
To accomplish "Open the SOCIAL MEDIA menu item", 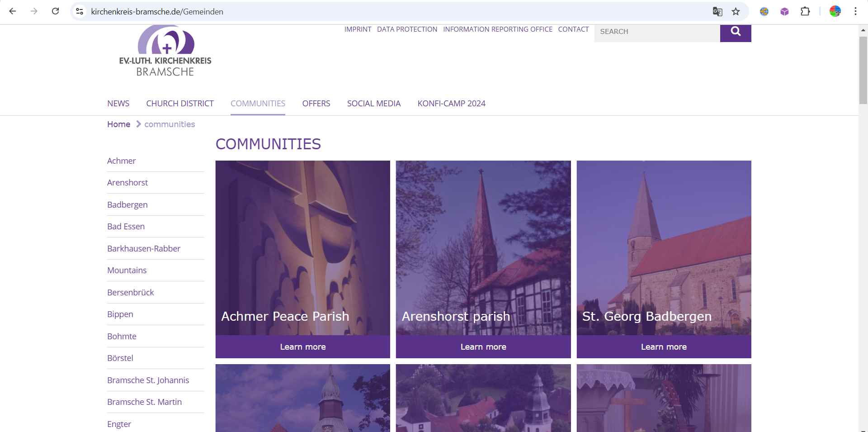I will (374, 104).
